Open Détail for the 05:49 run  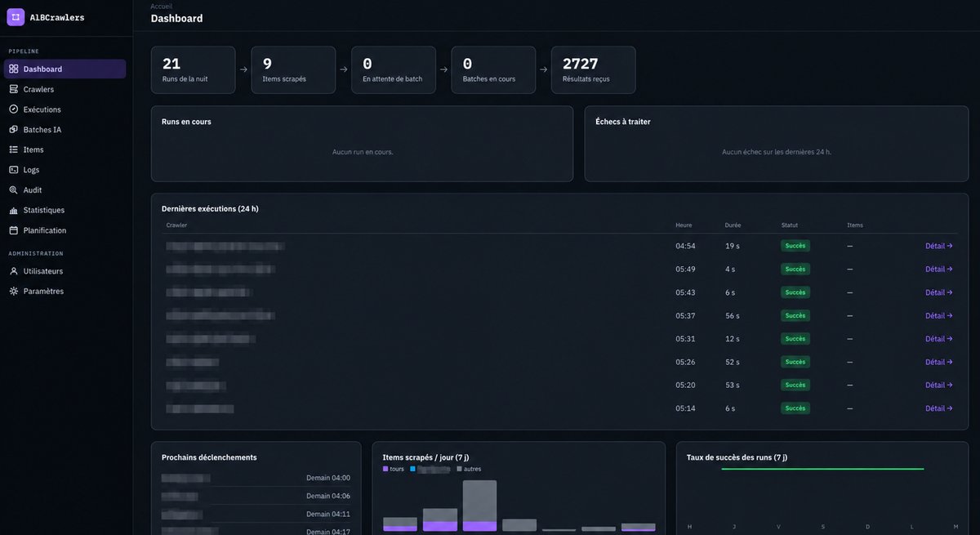tap(939, 269)
